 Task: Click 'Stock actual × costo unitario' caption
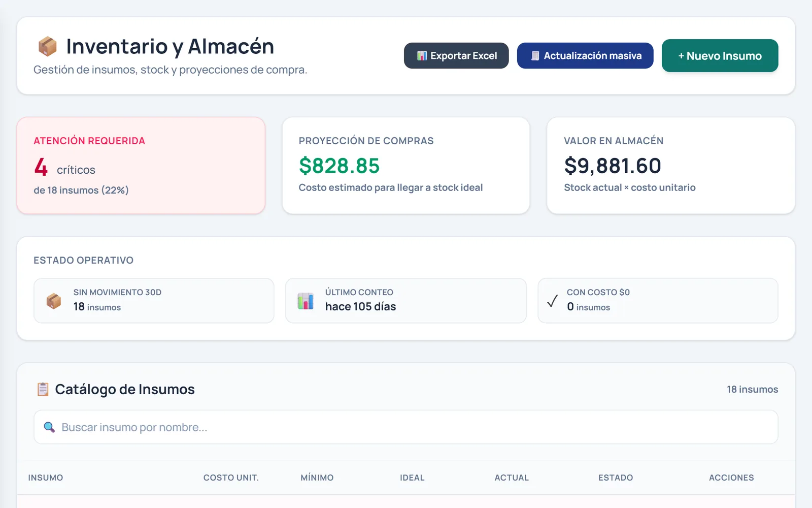click(630, 187)
